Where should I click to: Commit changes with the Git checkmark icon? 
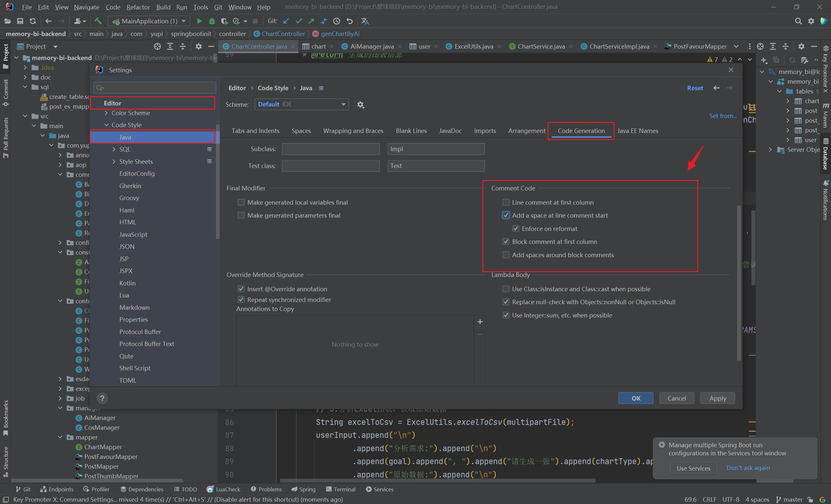[x=298, y=21]
